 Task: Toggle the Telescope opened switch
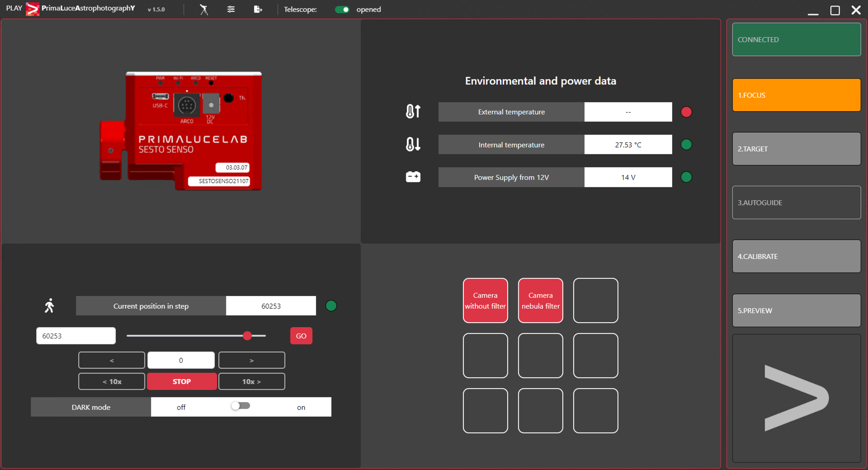(x=342, y=9)
